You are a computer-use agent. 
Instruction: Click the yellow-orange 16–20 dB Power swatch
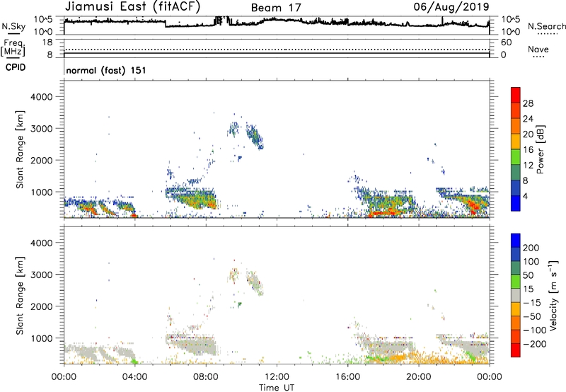516,141
